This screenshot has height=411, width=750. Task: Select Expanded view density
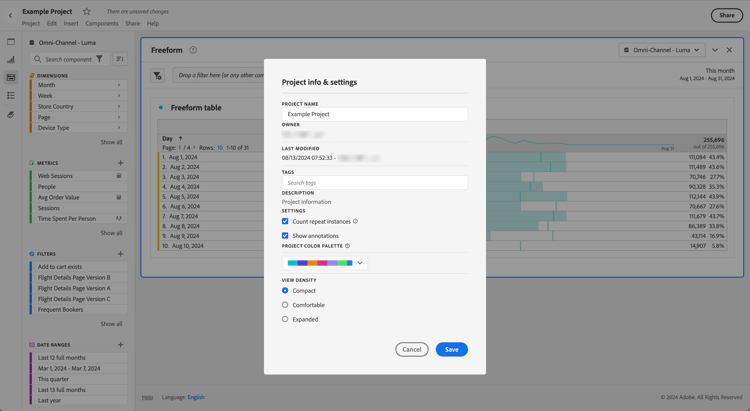coord(285,319)
